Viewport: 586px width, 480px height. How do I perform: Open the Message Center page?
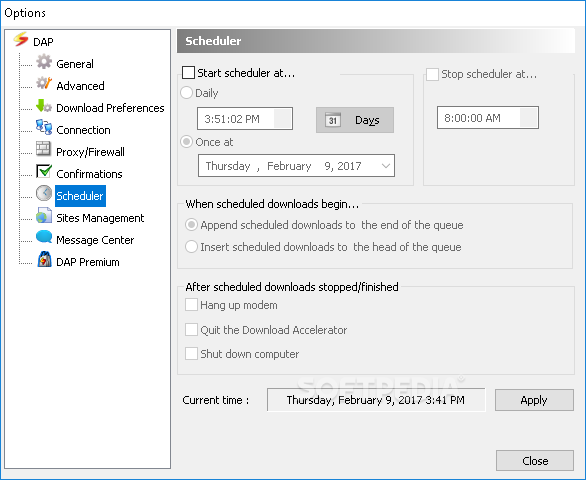[95, 240]
